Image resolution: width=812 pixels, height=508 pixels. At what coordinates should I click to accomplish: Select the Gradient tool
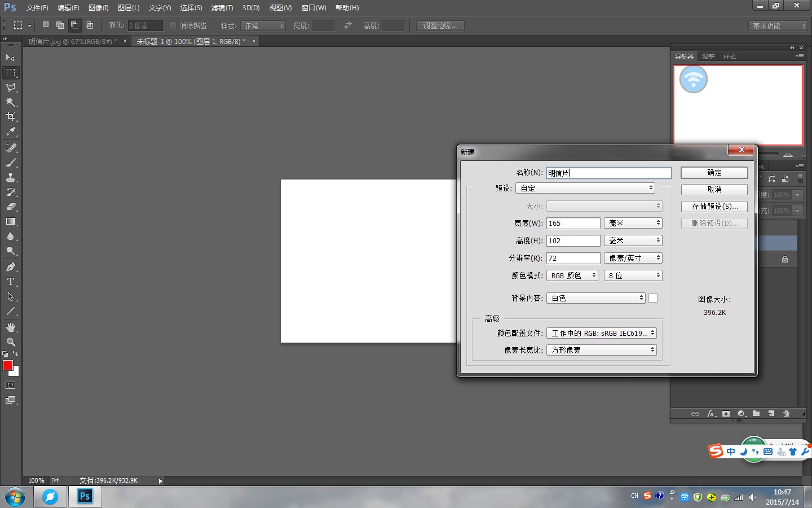click(x=11, y=221)
